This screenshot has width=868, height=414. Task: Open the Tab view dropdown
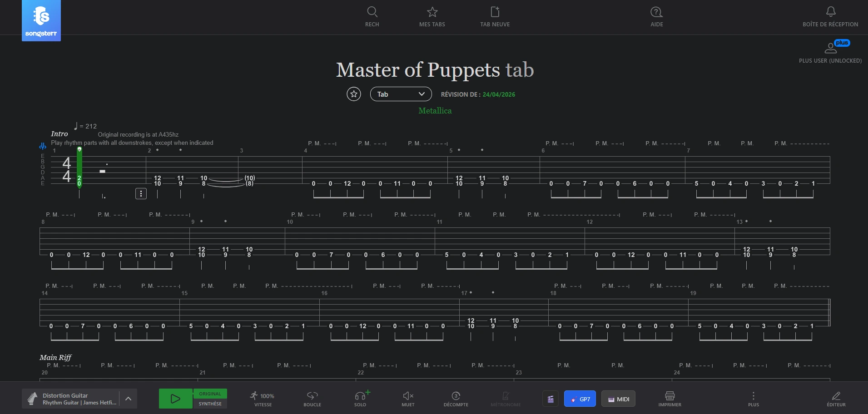click(401, 94)
